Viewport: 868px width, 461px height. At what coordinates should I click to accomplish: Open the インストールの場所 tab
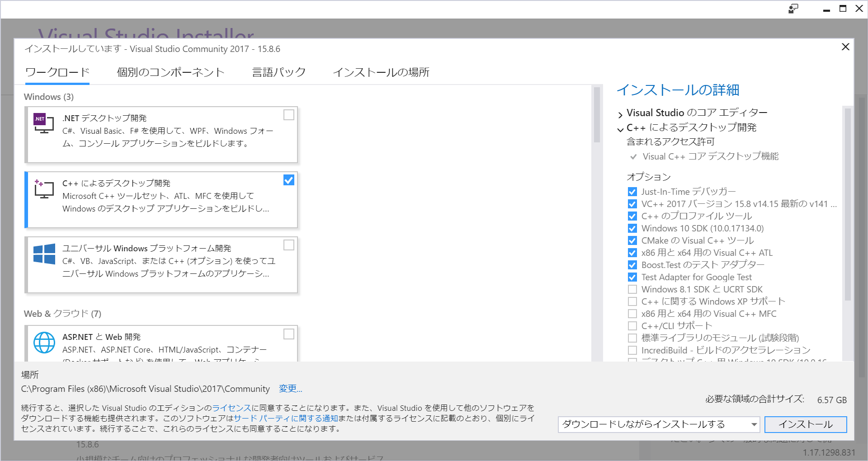(x=381, y=72)
